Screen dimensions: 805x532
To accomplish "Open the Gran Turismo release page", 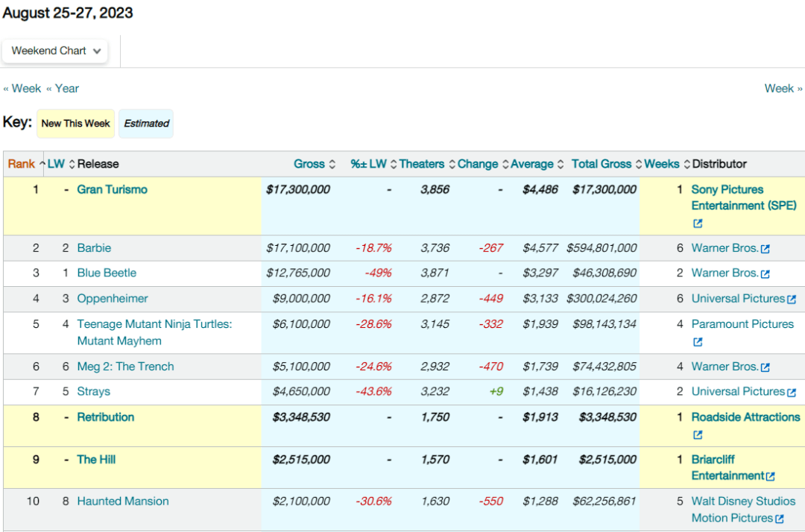I will click(x=112, y=189).
